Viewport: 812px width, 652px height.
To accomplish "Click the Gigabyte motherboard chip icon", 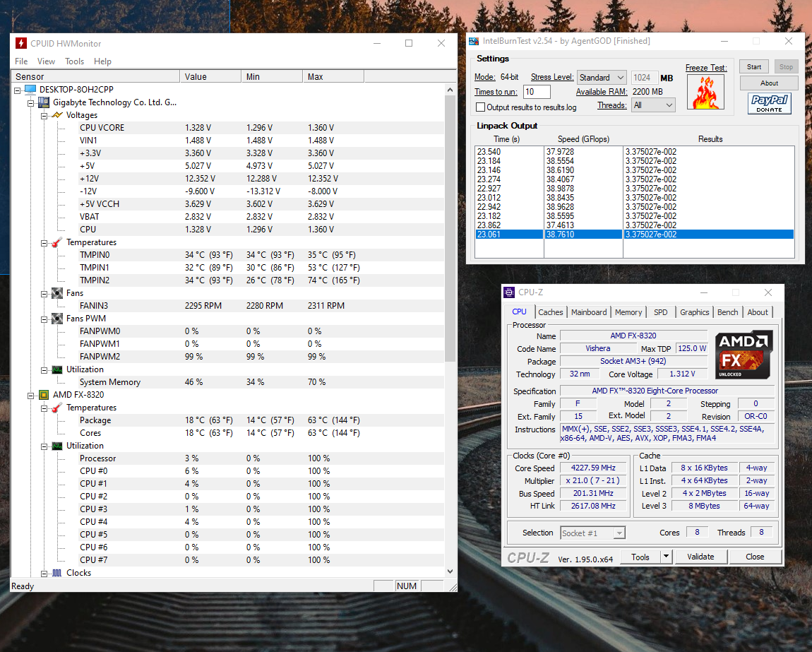I will tap(44, 102).
